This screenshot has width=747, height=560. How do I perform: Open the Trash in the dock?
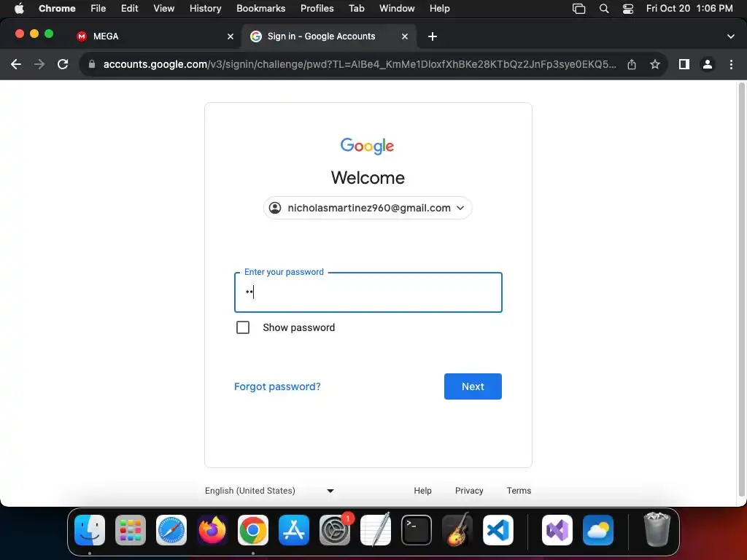[657, 529]
